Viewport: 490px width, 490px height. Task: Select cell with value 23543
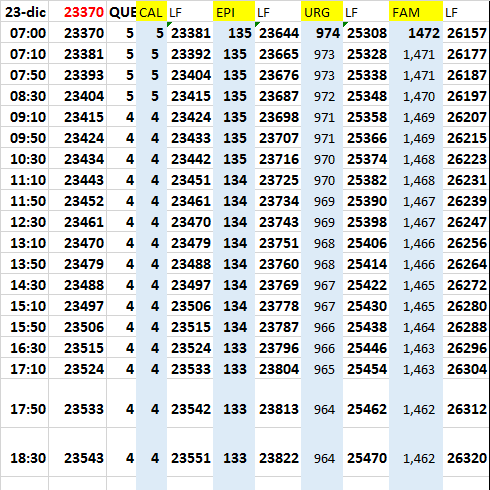[78, 452]
